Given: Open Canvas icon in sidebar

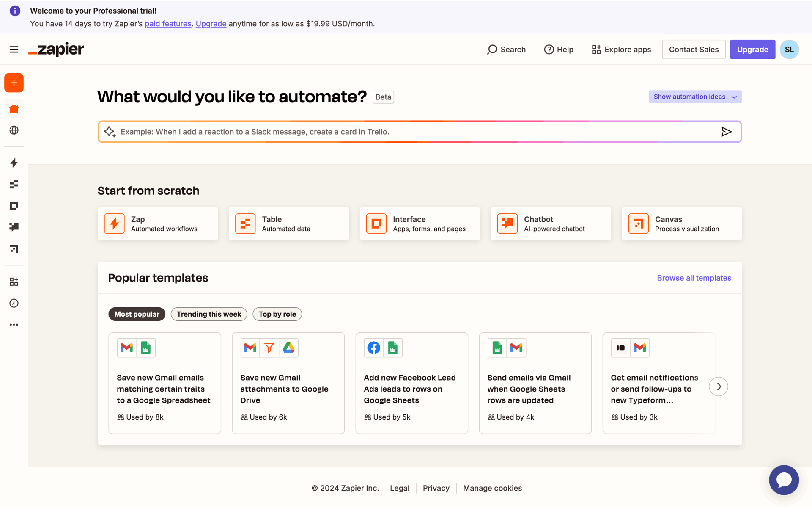Looking at the screenshot, I should pos(14,248).
